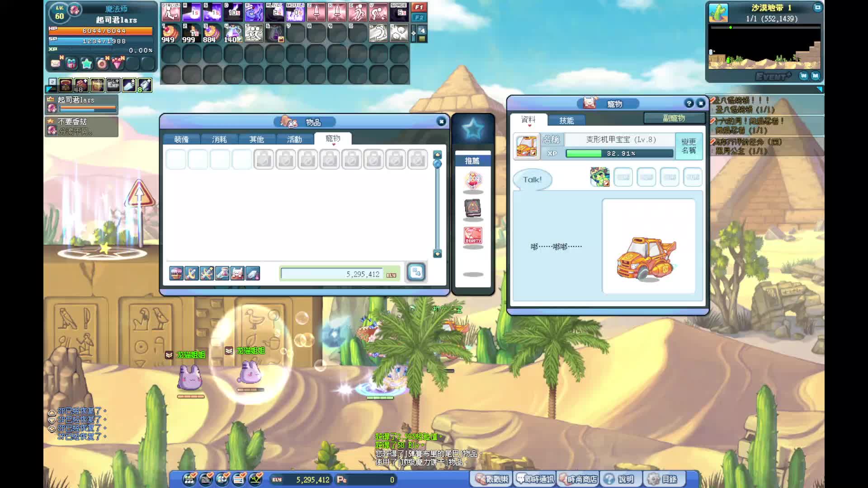The width and height of the screenshot is (868, 488).
Task: Switch hotbar to F2 page
Action: click(x=419, y=18)
